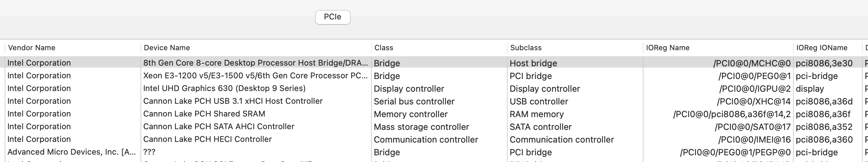The width and height of the screenshot is (868, 162).
Task: Select the Advanced Micro Devices row
Action: pos(71,152)
